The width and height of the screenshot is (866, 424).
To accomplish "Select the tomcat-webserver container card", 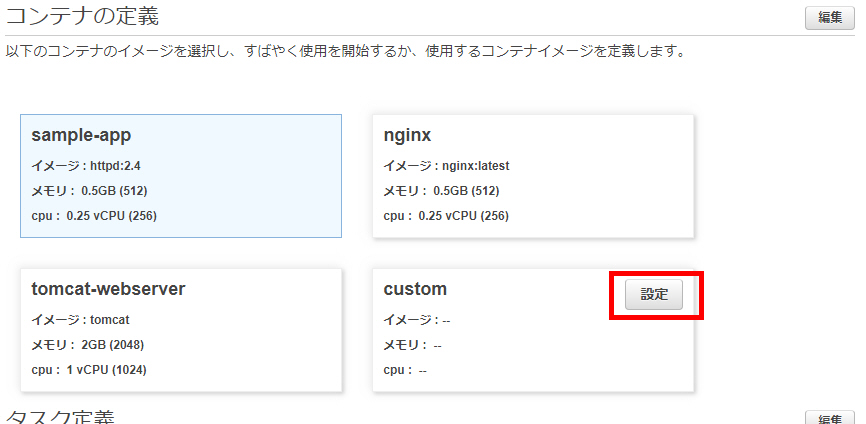I will point(181,330).
